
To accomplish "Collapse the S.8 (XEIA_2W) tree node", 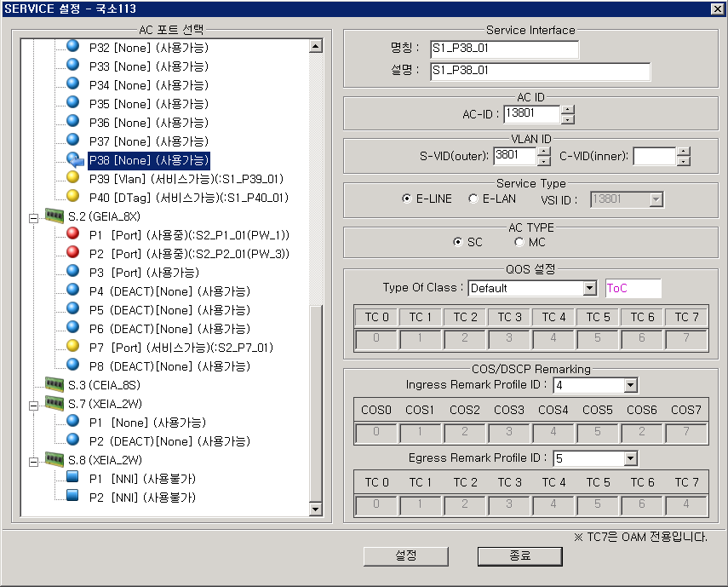I will pyautogui.click(x=33, y=462).
